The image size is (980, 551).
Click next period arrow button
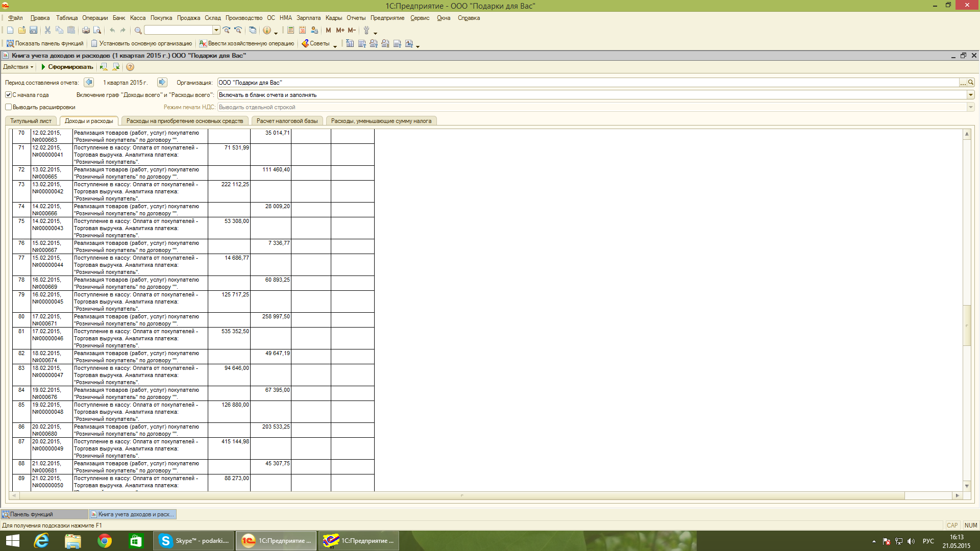pyautogui.click(x=162, y=82)
